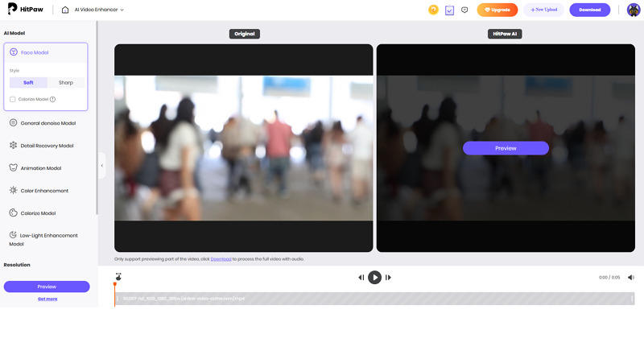Play the video
The image size is (644, 359).
374,277
